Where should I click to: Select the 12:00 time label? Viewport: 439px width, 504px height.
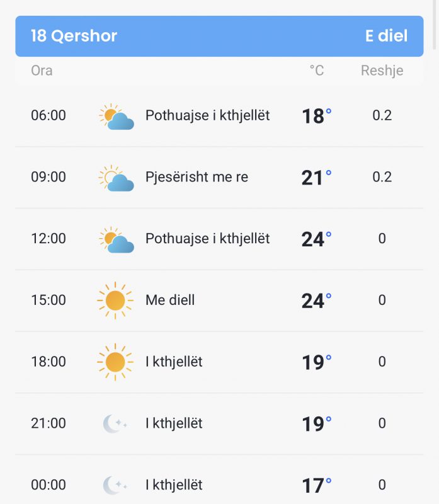[48, 239]
